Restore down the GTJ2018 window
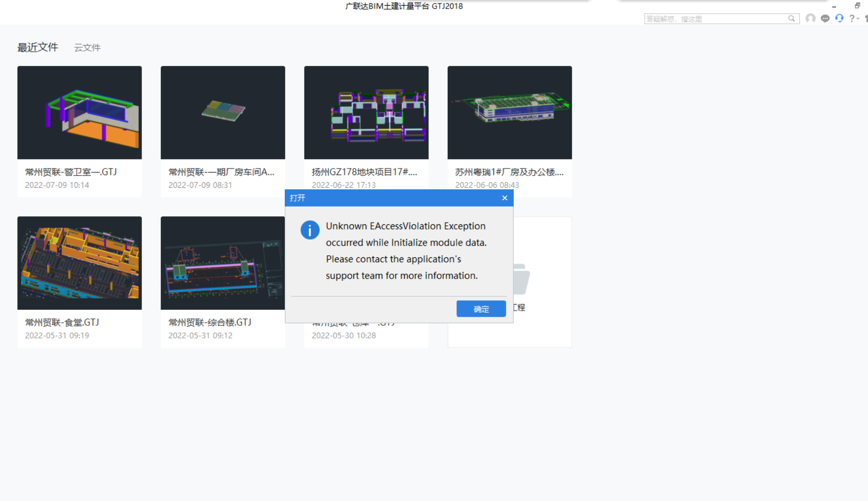The height and width of the screenshot is (501, 868). [x=857, y=6]
